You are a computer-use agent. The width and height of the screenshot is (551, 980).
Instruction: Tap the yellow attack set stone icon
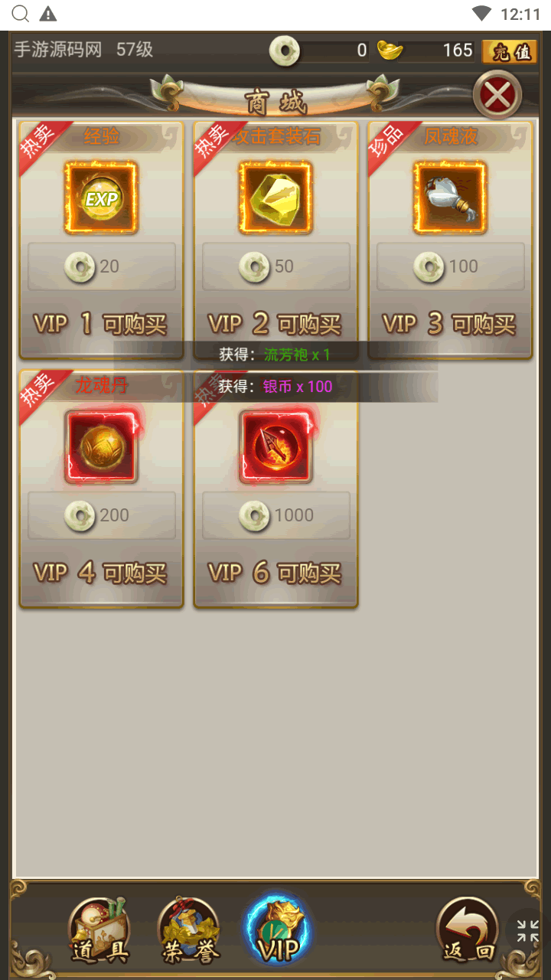[x=275, y=198]
